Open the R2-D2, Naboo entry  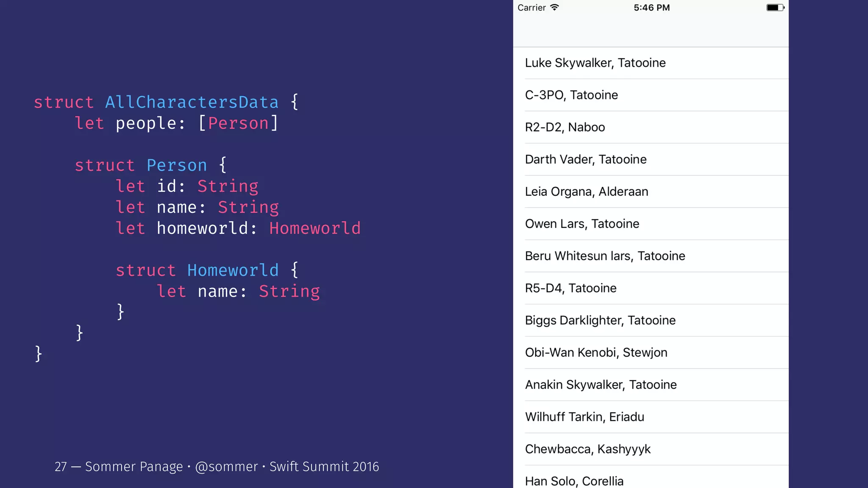coord(651,128)
